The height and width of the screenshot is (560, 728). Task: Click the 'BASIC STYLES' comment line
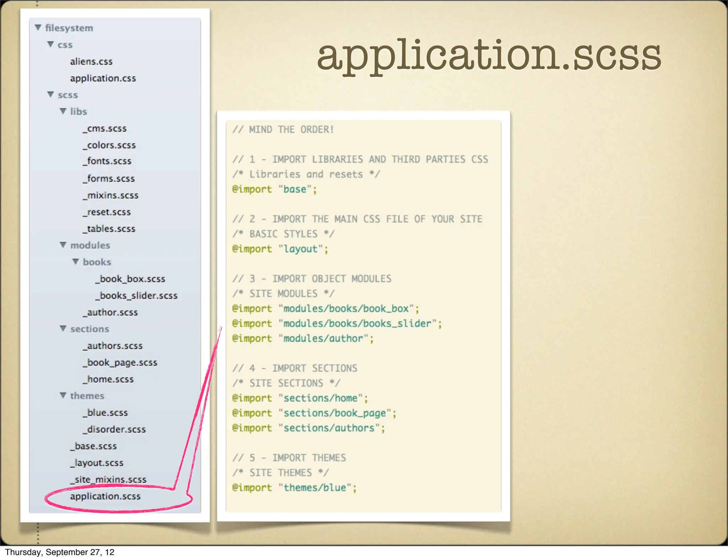pos(283,234)
